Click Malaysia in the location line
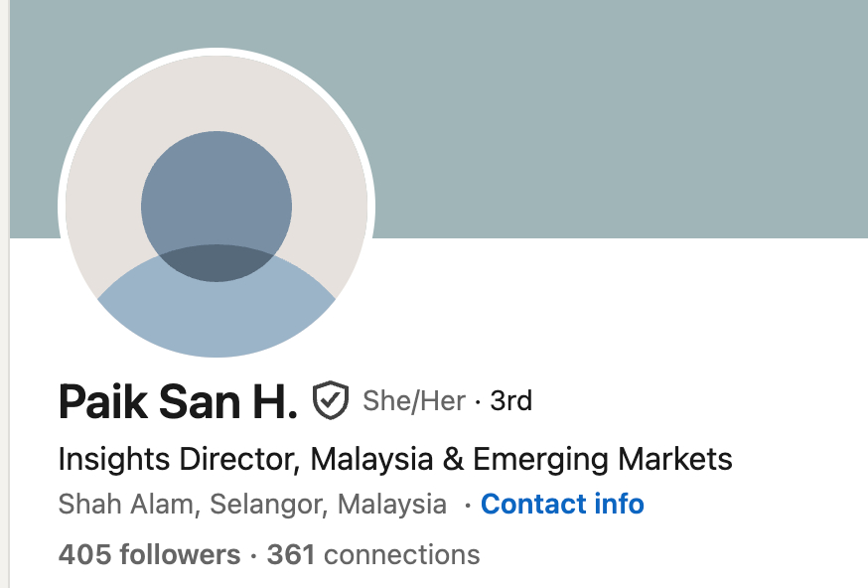 click(392, 505)
